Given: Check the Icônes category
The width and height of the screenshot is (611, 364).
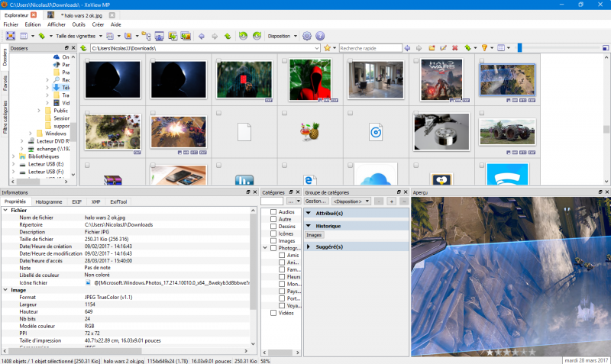Looking at the screenshot, I should click(x=273, y=234).
